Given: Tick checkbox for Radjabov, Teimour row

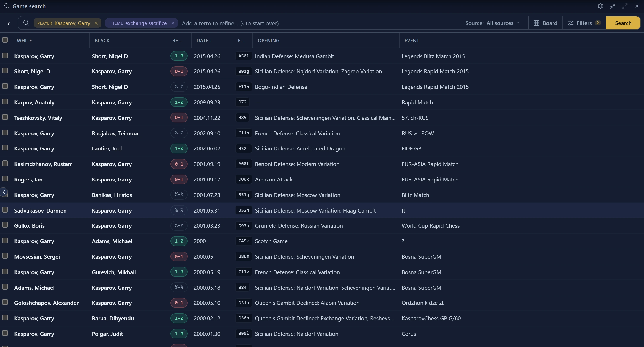Looking at the screenshot, I should pyautogui.click(x=5, y=133).
